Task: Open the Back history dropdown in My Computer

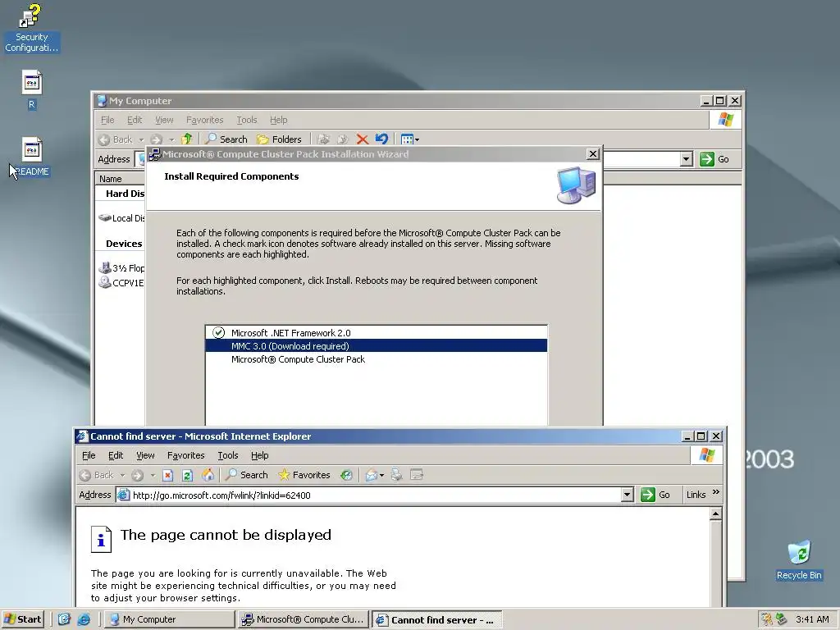Action: pos(141,139)
